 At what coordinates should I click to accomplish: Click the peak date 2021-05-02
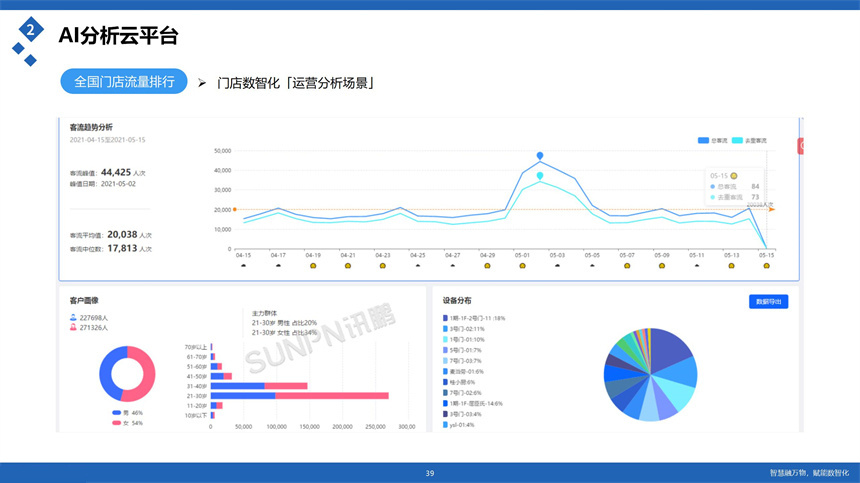(x=118, y=184)
